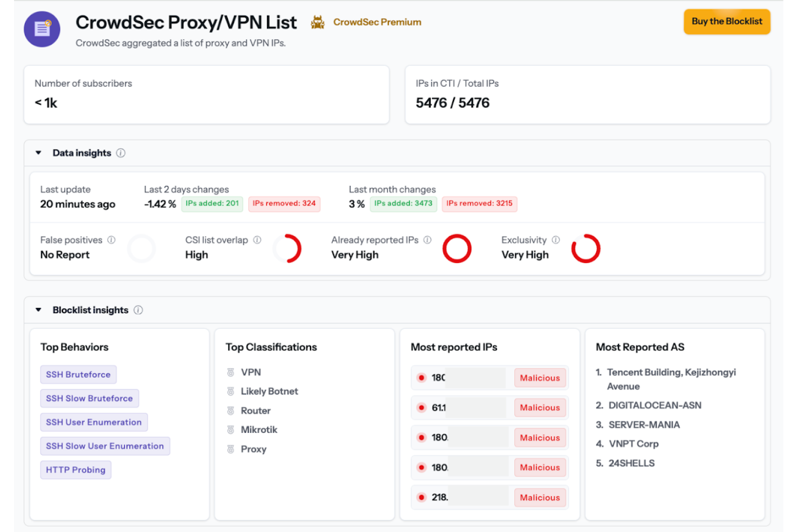
Task: Click the Malicious tag on the 218. row
Action: [540, 498]
